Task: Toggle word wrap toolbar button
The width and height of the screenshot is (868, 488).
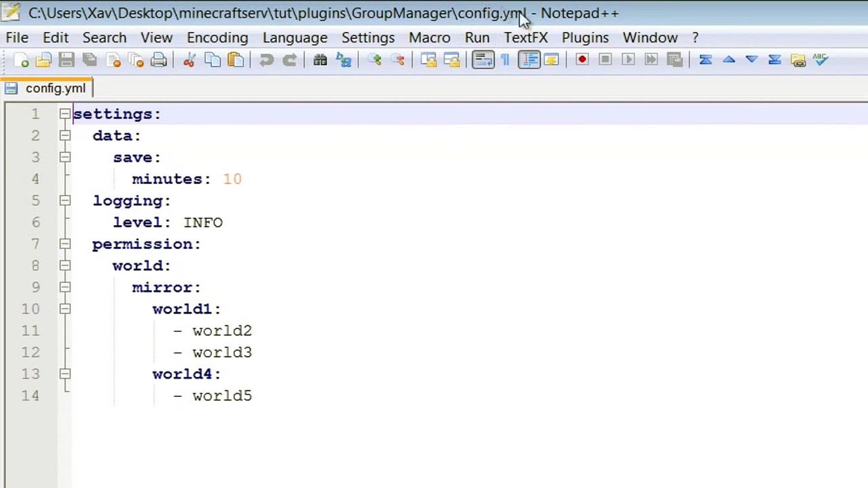Action: [x=483, y=60]
